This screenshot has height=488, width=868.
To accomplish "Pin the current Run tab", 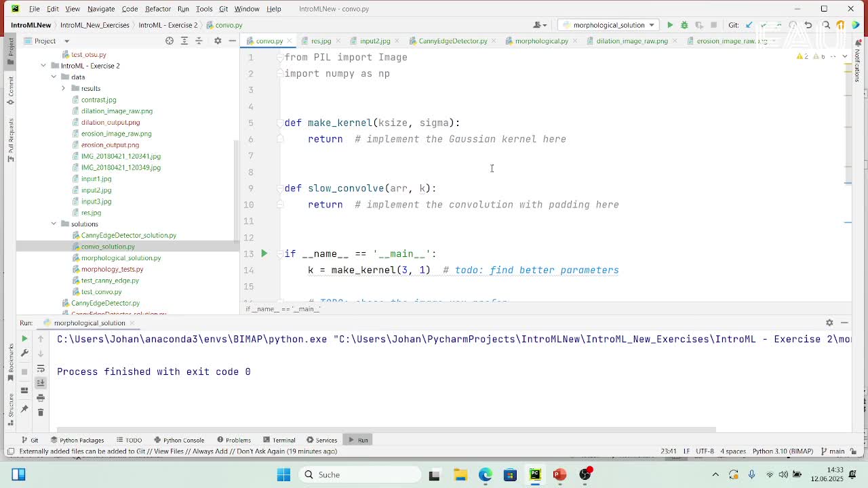I will 24,409.
